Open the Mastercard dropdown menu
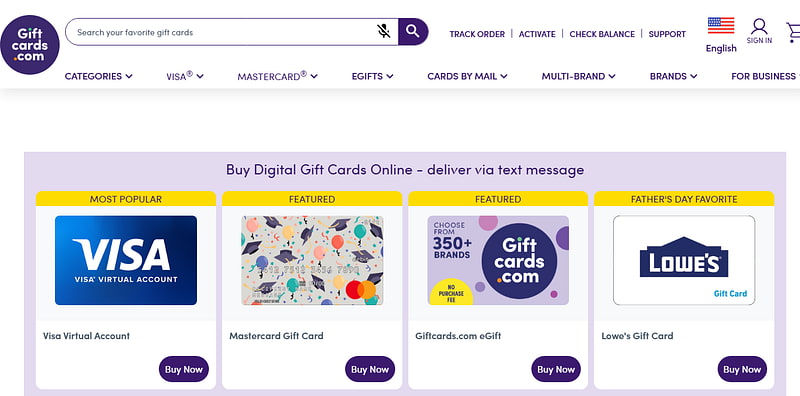This screenshot has height=396, width=800. [278, 76]
